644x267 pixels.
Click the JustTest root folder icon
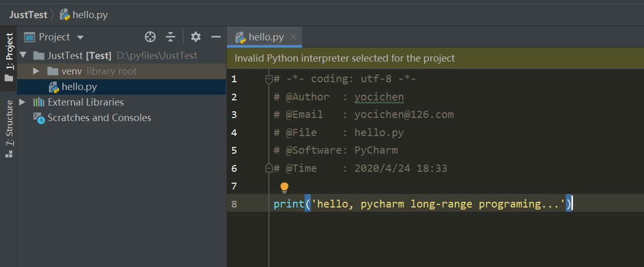pos(39,55)
